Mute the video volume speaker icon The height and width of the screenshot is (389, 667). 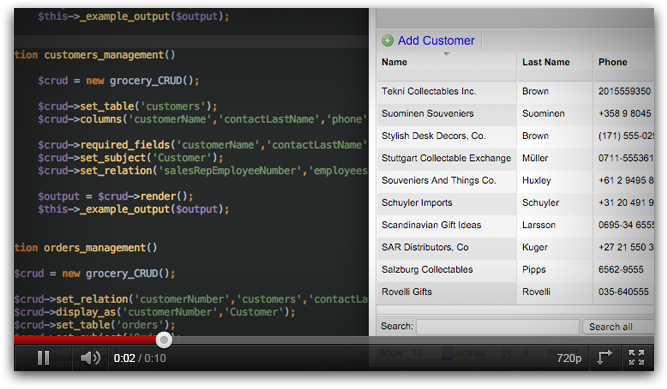click(x=90, y=358)
